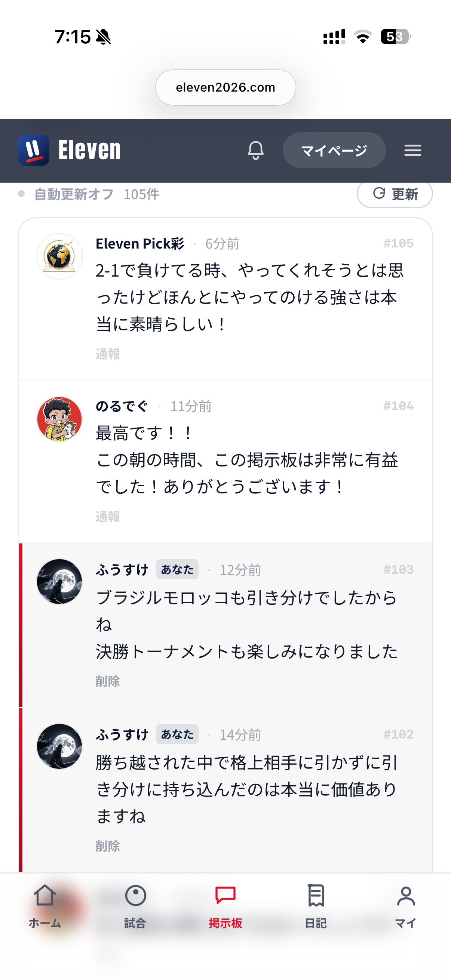Tap the eleven2026.com address bar
Viewport: 451px width, 980px height.
click(x=225, y=87)
